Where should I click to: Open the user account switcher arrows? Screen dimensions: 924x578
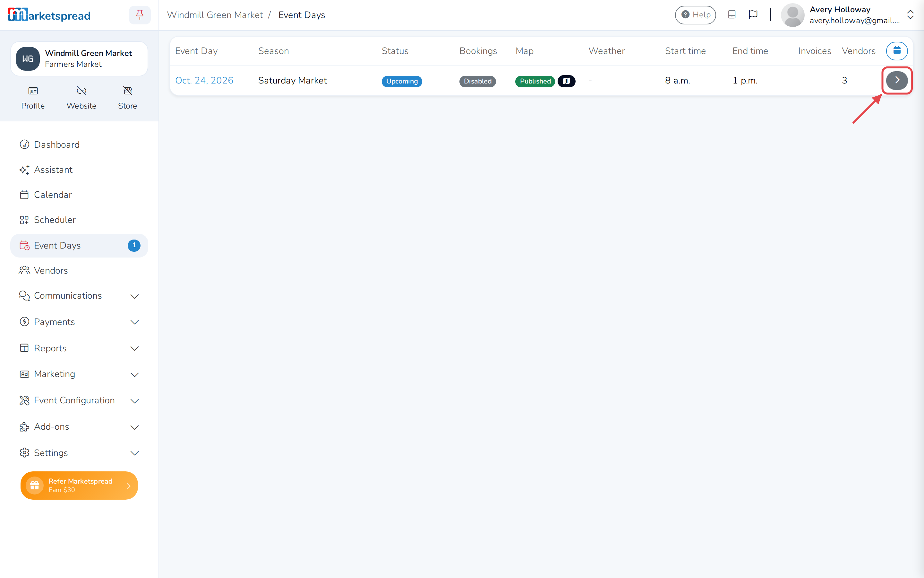pyautogui.click(x=910, y=15)
